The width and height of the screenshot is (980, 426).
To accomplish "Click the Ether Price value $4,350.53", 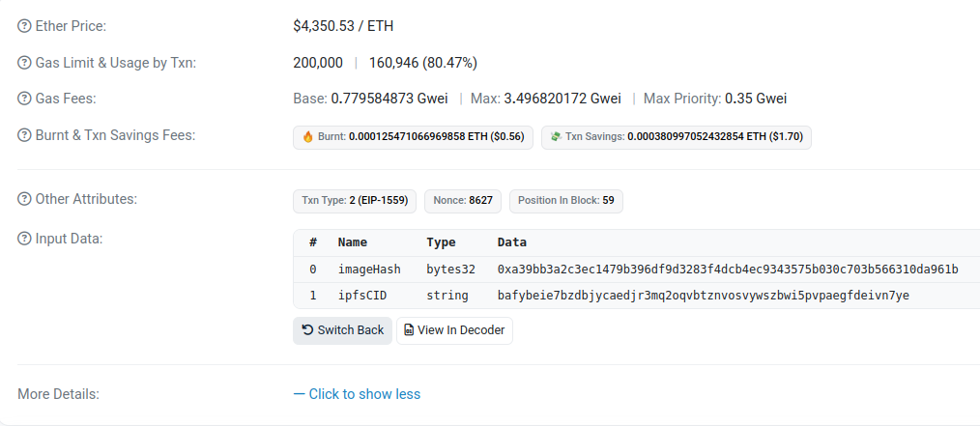I will tap(343, 26).
